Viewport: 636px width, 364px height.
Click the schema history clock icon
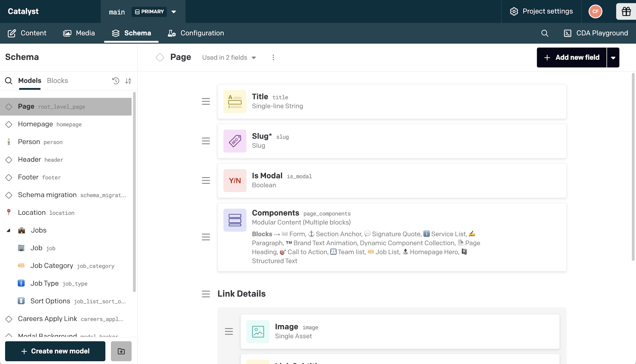click(116, 81)
